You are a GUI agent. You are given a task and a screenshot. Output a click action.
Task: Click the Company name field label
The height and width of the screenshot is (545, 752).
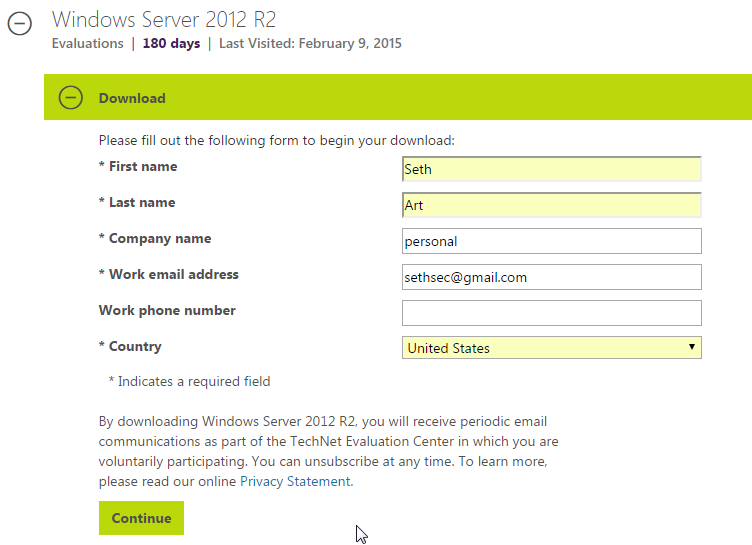pyautogui.click(x=159, y=239)
